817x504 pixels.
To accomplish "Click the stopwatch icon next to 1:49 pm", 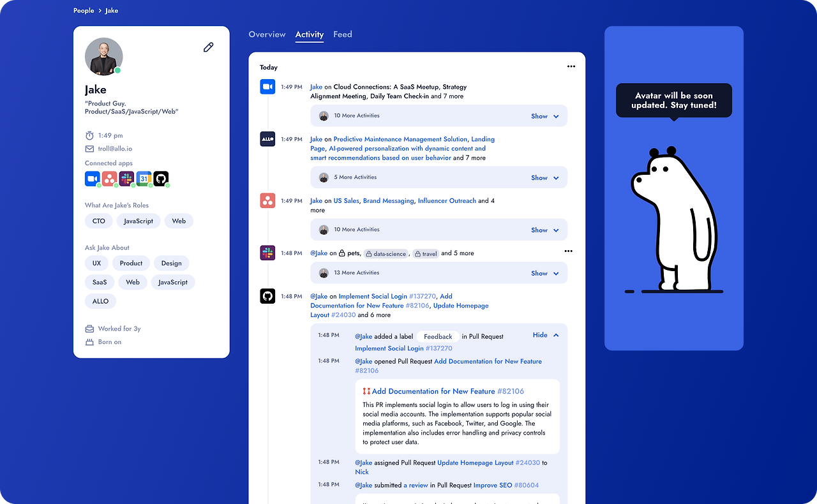I will click(89, 135).
